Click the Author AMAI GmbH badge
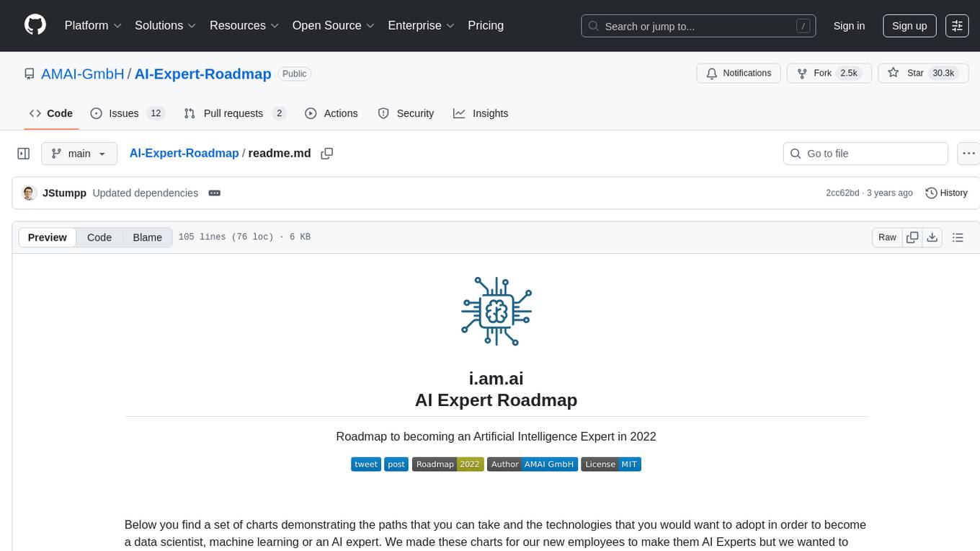The width and height of the screenshot is (980, 551). click(533, 464)
